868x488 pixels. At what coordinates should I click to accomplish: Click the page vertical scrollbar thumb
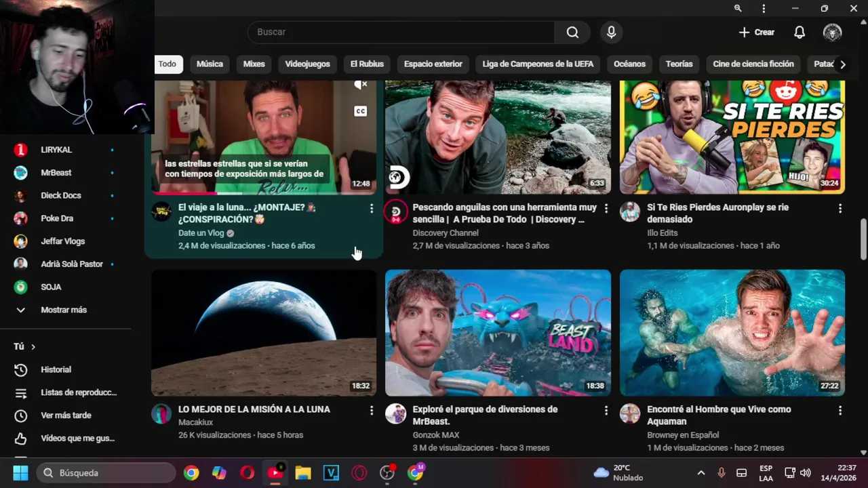(x=863, y=239)
